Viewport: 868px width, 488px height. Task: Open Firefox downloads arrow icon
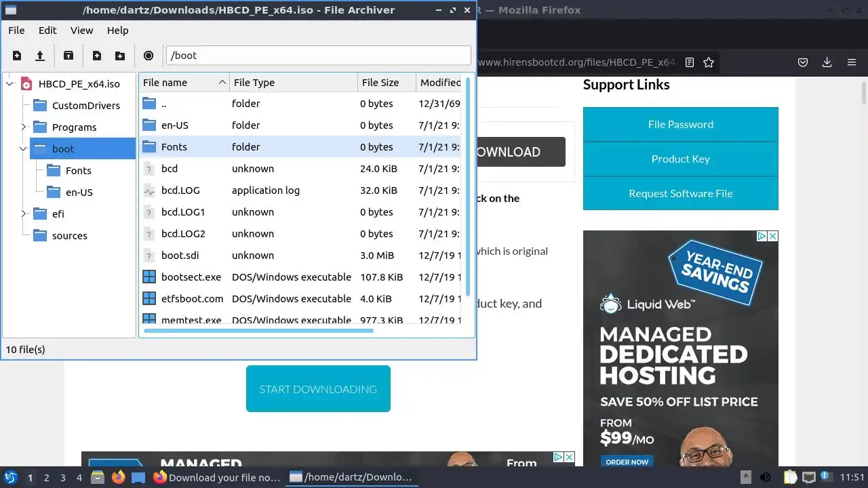(827, 62)
